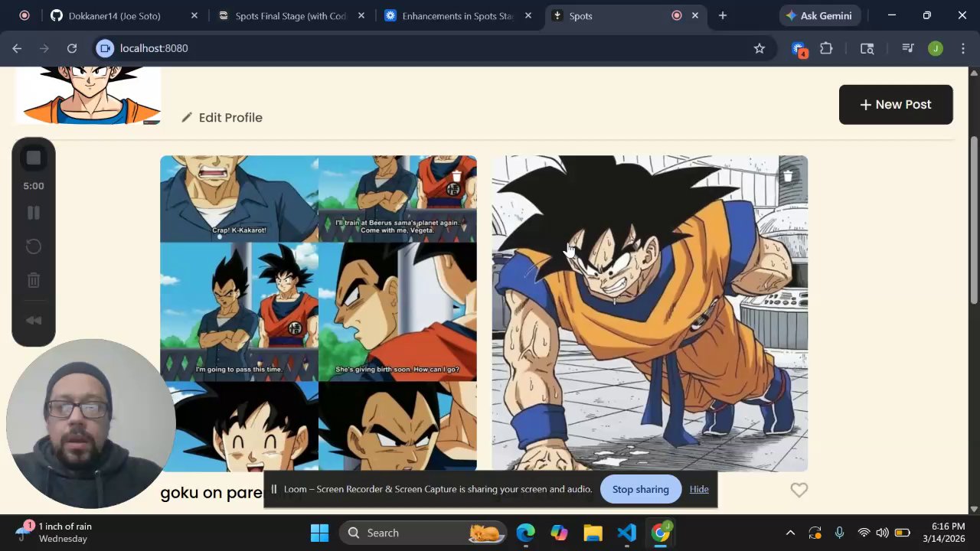This screenshot has height=551, width=980.
Task: Open the Goku and Vegeta comic image
Action: tap(318, 314)
